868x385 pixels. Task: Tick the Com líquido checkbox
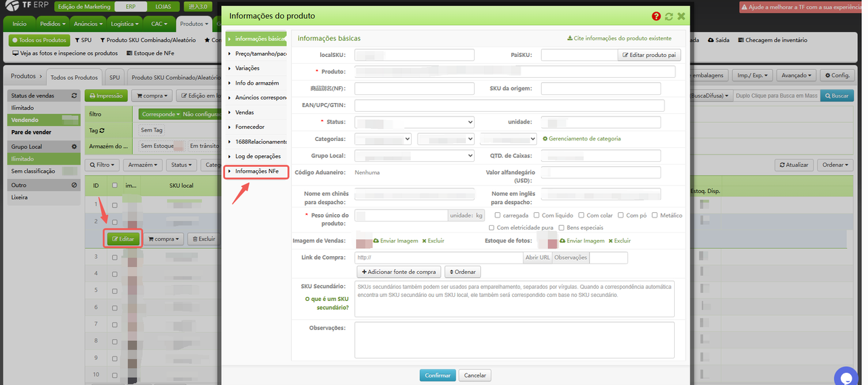coord(536,216)
